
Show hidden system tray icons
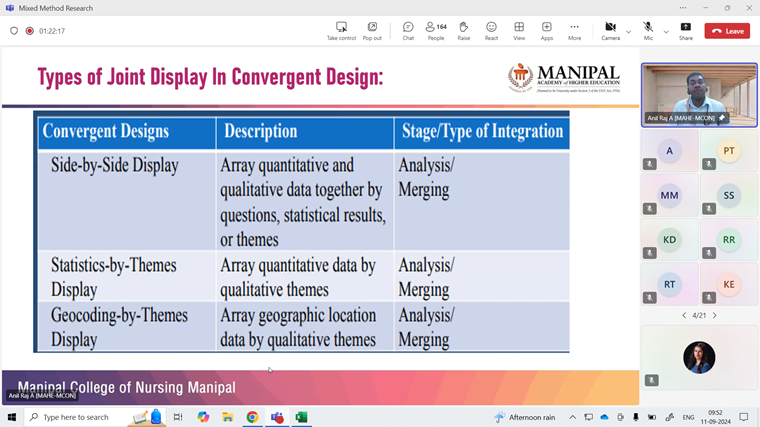click(x=573, y=417)
